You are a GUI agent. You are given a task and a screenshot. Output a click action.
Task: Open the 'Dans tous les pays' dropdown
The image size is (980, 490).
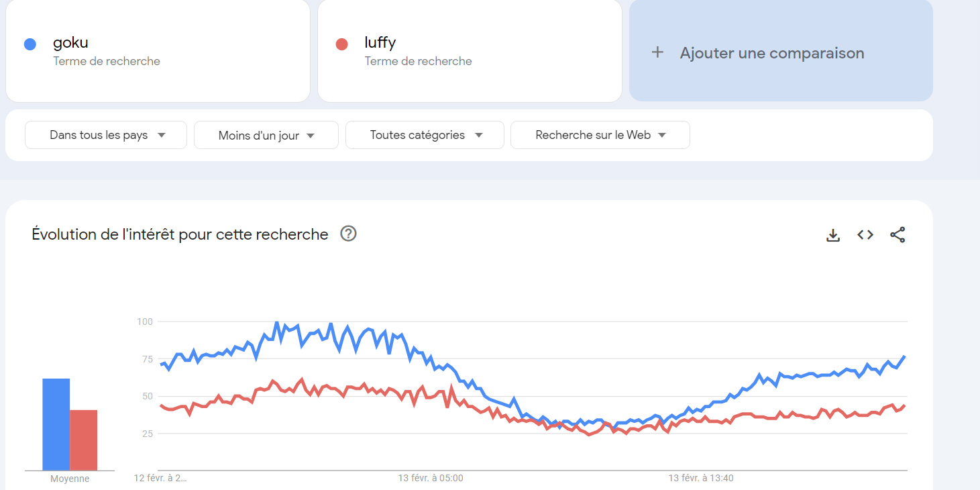click(106, 135)
